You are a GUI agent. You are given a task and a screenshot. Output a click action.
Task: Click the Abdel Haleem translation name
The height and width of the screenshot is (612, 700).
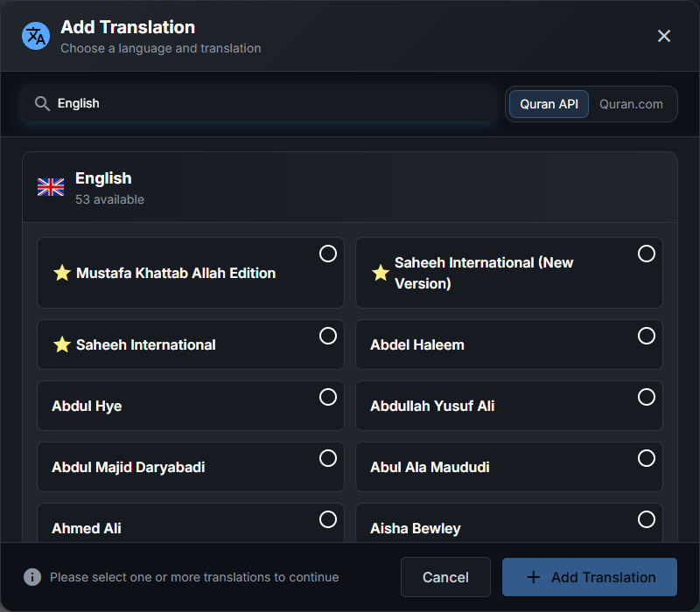(417, 344)
